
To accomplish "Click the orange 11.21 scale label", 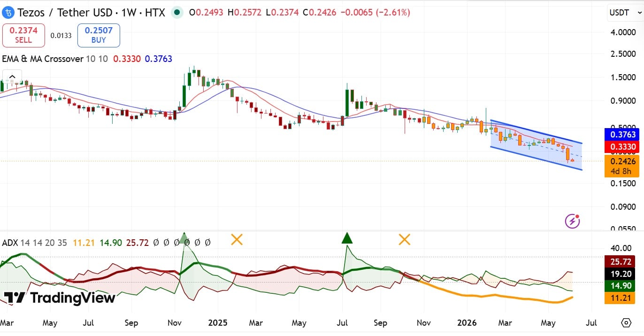I will click(620, 298).
